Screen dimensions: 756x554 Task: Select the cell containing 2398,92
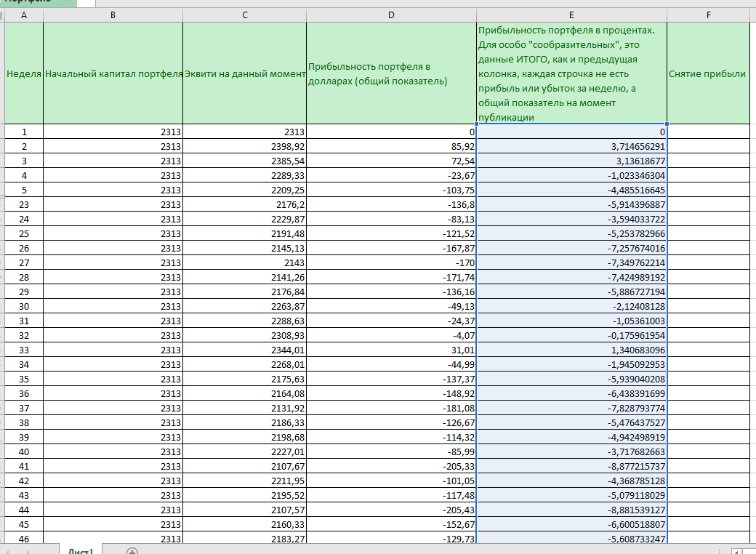point(244,146)
